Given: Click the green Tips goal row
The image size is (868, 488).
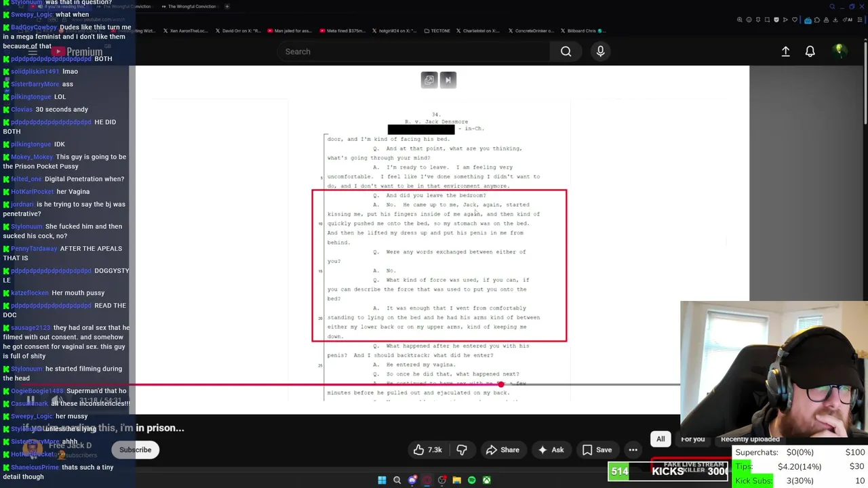Looking at the screenshot, I should pos(800,467).
